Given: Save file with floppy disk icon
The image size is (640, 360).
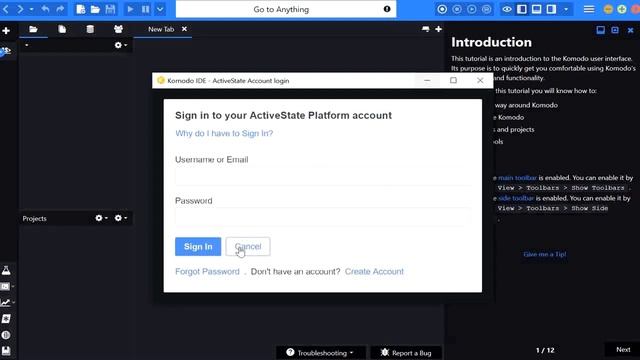Looking at the screenshot, I should 110,9.
